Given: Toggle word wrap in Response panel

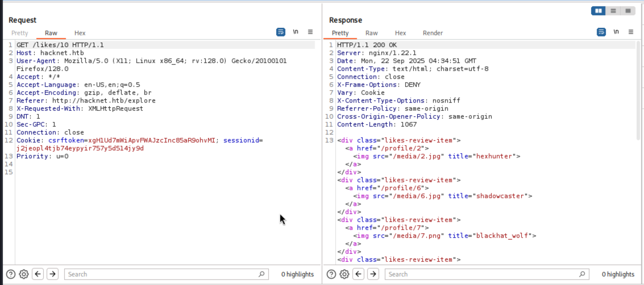Looking at the screenshot, I should 601,32.
